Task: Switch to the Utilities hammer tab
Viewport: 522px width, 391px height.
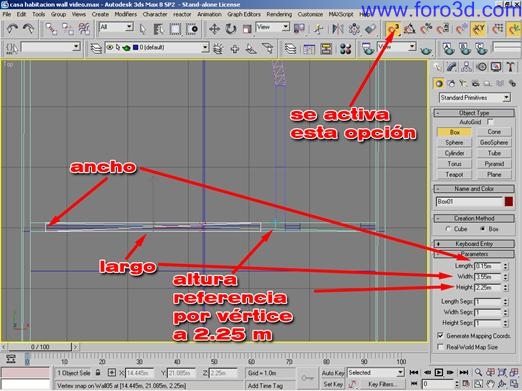Action: click(x=510, y=67)
